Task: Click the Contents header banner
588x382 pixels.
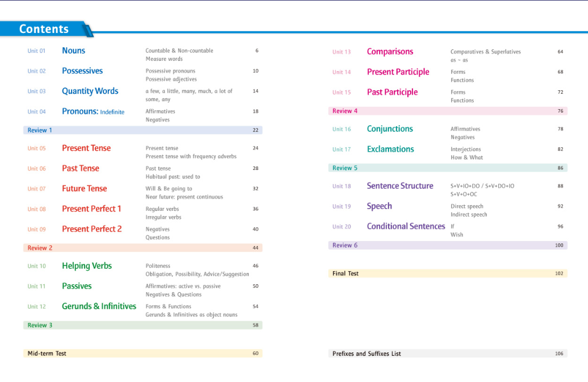Action: [x=46, y=29]
